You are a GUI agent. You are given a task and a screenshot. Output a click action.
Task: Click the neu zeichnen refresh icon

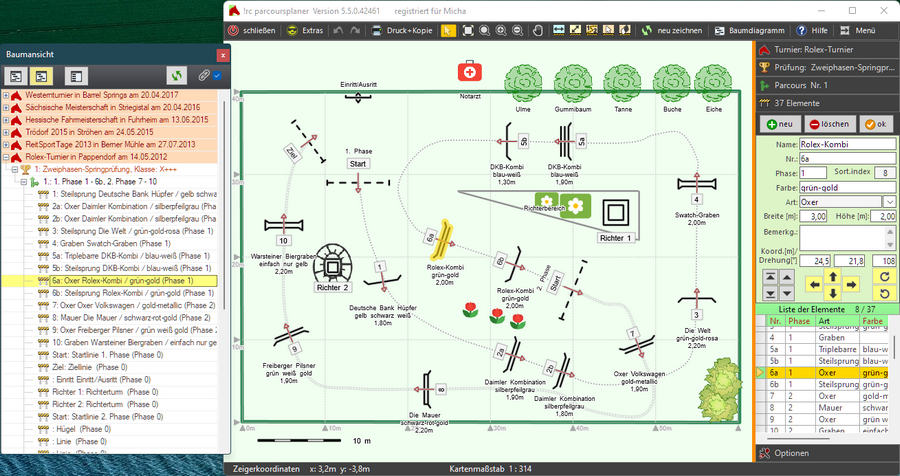pos(647,30)
